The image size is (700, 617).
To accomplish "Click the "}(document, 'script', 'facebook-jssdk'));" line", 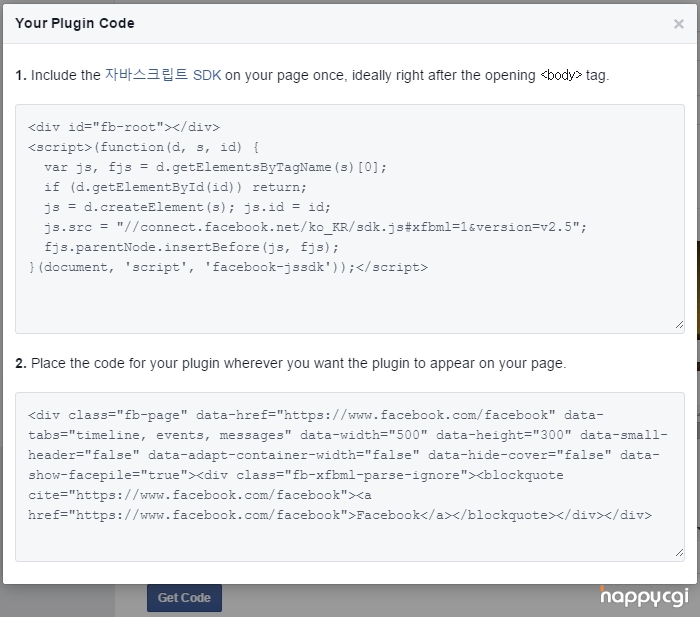I will pos(228,267).
